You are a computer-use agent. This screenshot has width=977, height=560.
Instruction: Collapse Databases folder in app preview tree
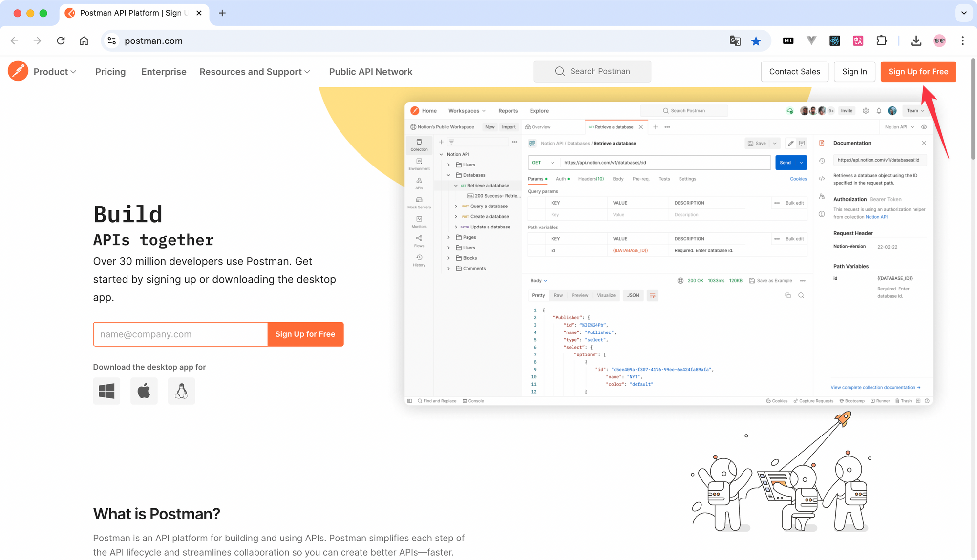tap(448, 175)
